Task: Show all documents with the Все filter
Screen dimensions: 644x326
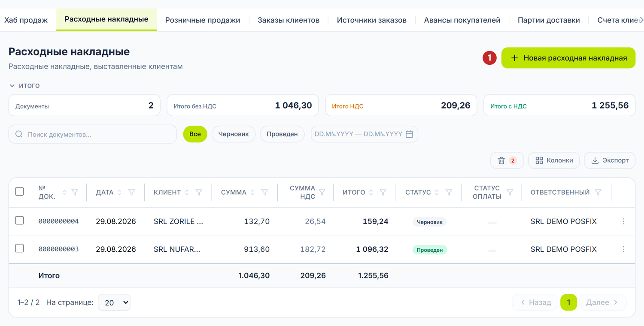Action: 195,134
